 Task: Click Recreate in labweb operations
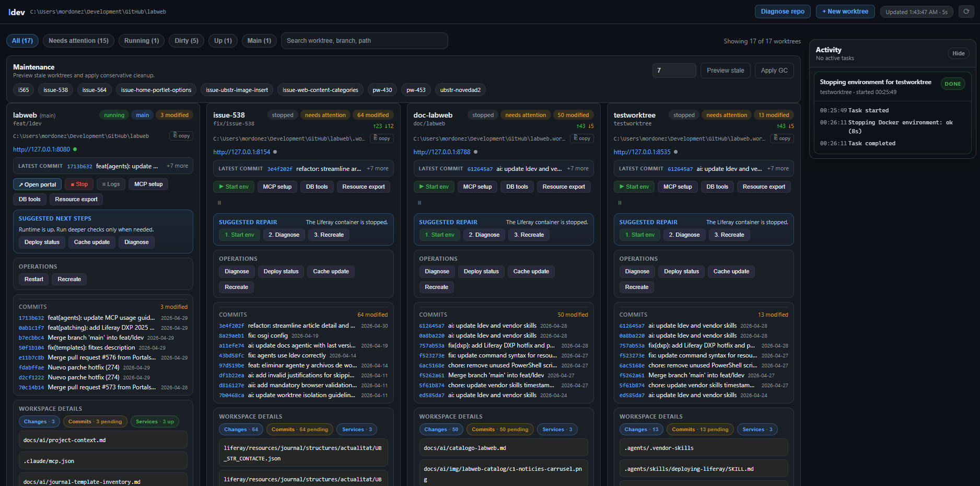pos(69,279)
